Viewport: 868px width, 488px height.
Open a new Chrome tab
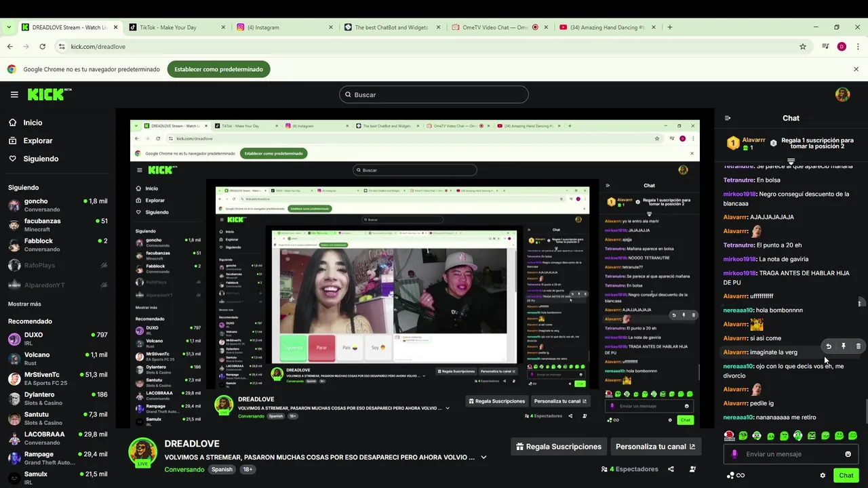[669, 27]
